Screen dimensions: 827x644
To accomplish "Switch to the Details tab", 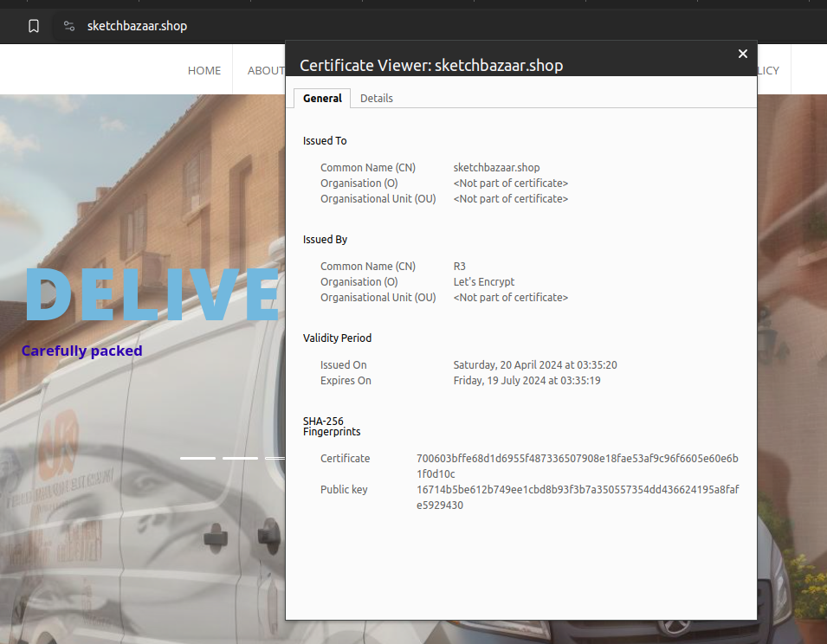I will tap(377, 98).
